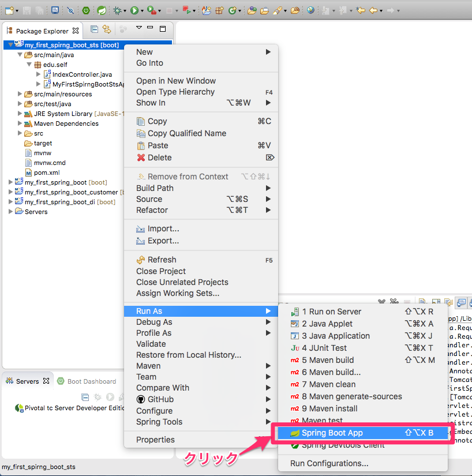The height and width of the screenshot is (476, 472).
Task: Choose 9 Maven install entry
Action: click(363, 408)
